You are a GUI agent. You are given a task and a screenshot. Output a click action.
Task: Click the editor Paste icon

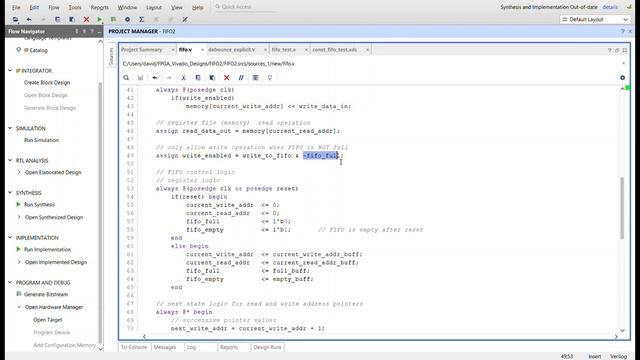tap(212, 78)
